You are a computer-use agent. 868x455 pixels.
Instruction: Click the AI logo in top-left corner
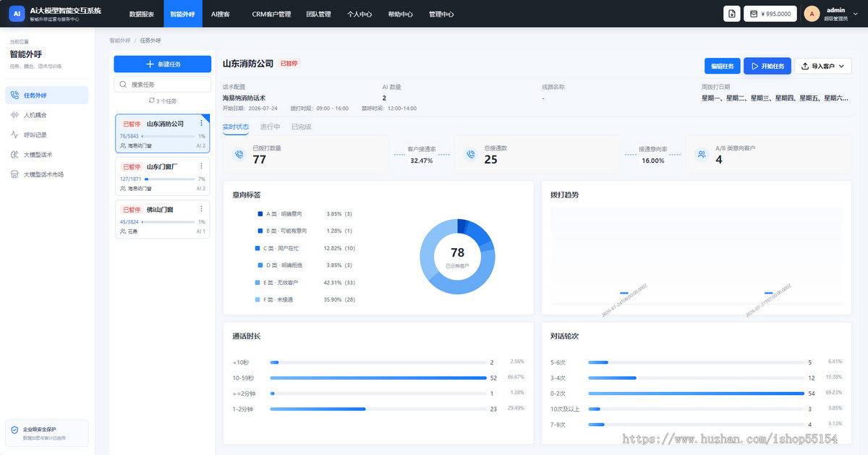click(x=16, y=14)
